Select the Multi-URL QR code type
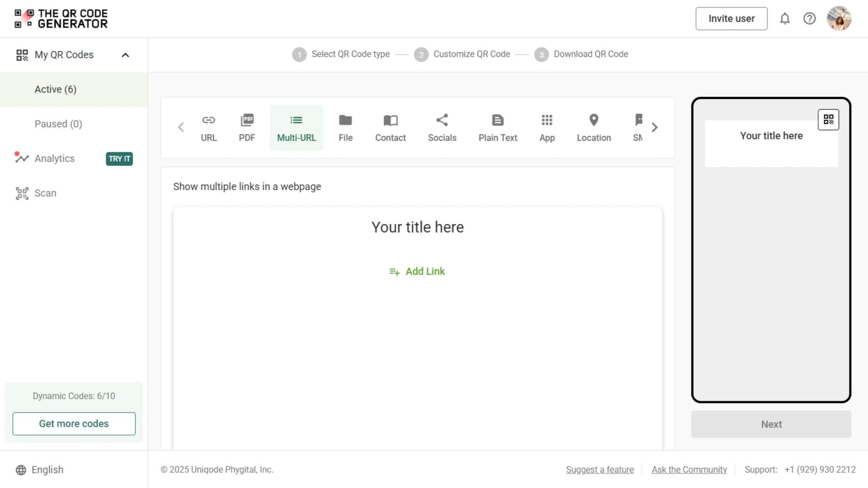The width and height of the screenshot is (868, 488). click(x=297, y=128)
